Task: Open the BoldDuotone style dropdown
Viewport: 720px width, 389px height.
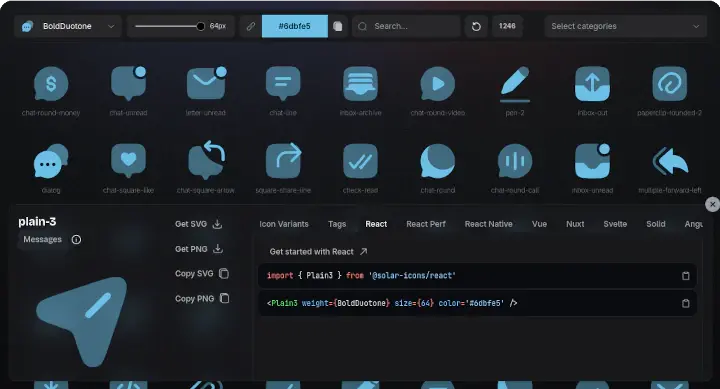Action: point(68,26)
